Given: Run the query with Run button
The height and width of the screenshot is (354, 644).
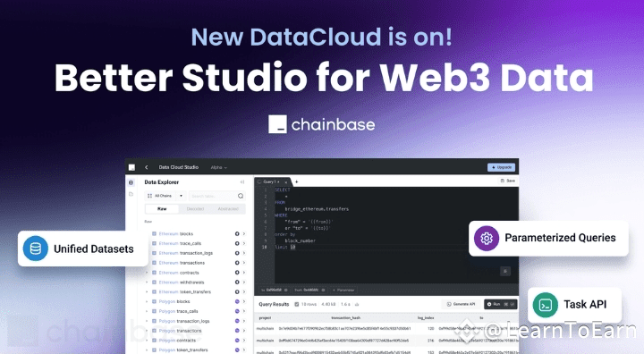Looking at the screenshot, I should click(500, 304).
